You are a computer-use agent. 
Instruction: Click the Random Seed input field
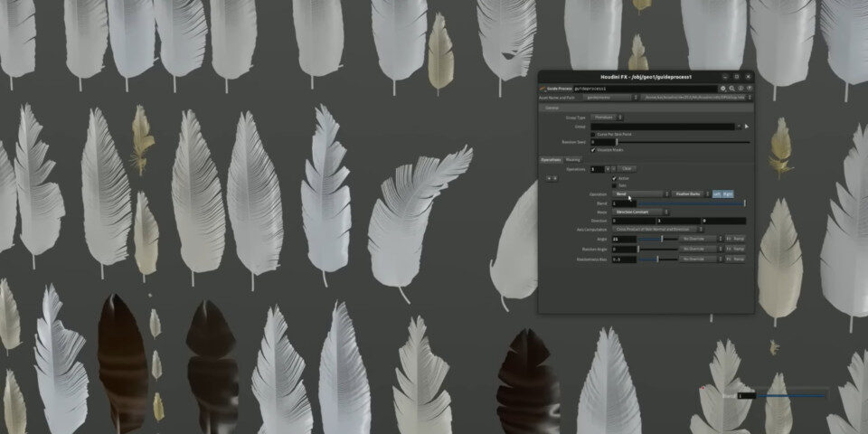coord(602,142)
